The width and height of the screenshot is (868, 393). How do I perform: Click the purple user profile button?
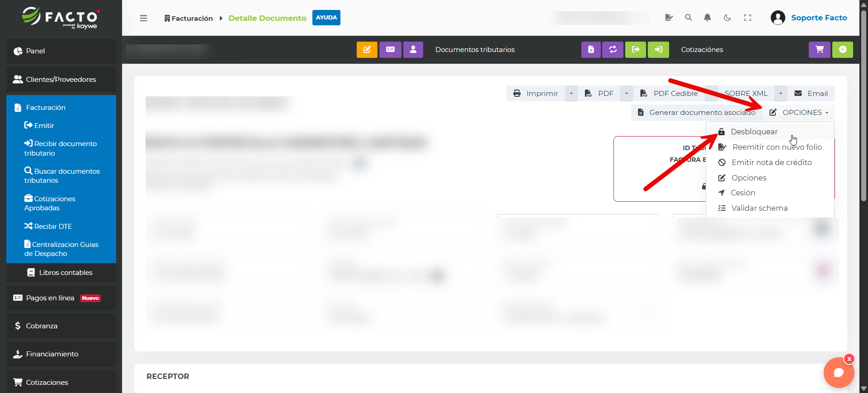pyautogui.click(x=413, y=50)
